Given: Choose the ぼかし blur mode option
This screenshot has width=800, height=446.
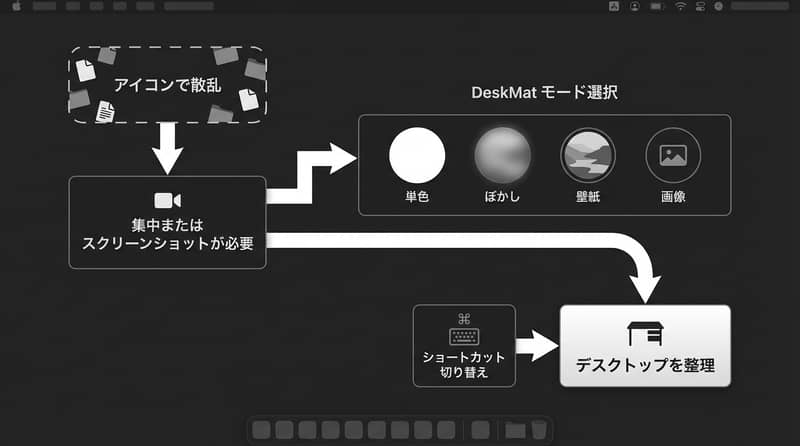Looking at the screenshot, I should coord(502,156).
